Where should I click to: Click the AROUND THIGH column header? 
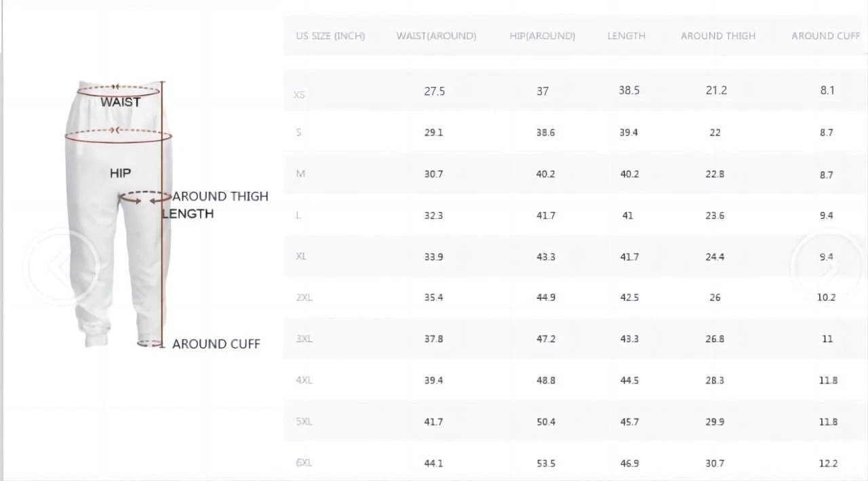(717, 36)
